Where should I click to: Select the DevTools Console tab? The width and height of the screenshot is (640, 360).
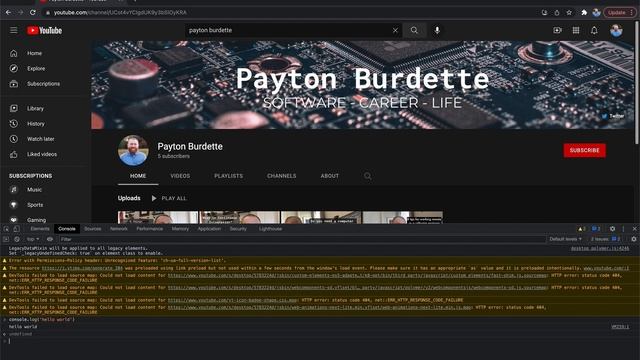67,229
